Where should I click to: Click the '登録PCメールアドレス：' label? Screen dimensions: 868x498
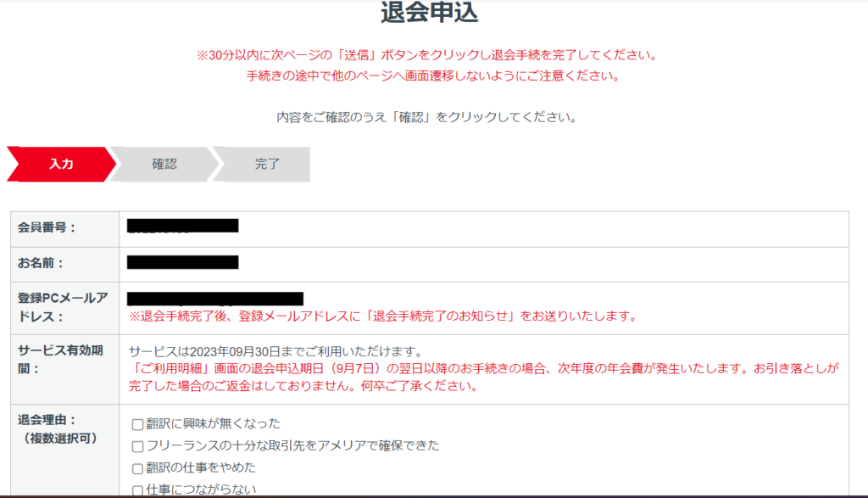click(63, 306)
